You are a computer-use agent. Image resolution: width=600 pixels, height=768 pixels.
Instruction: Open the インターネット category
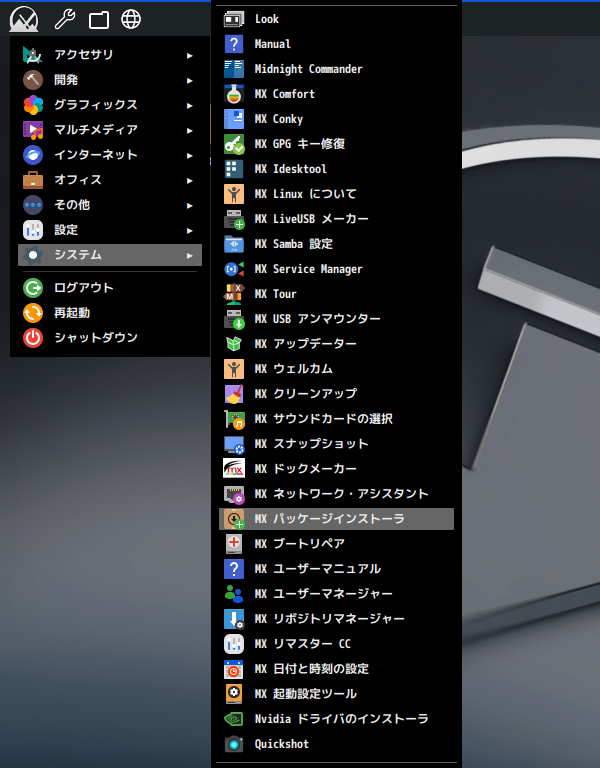(x=110, y=155)
